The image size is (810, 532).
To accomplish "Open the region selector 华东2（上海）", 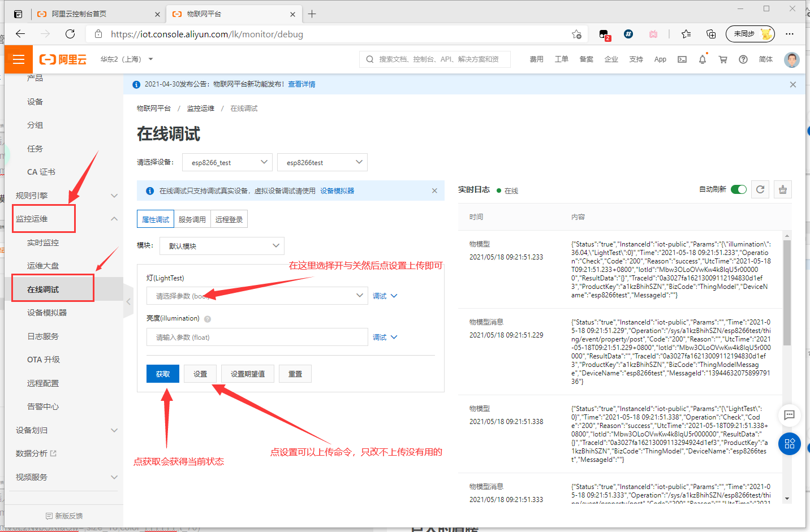I will coord(127,59).
